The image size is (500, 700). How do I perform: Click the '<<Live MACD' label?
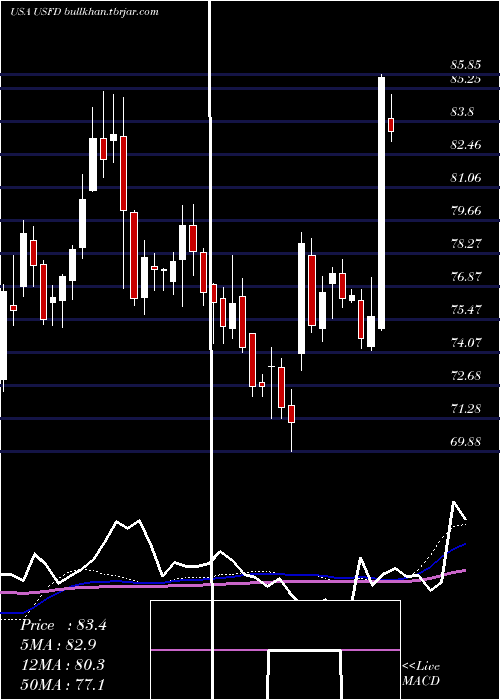pyautogui.click(x=421, y=673)
